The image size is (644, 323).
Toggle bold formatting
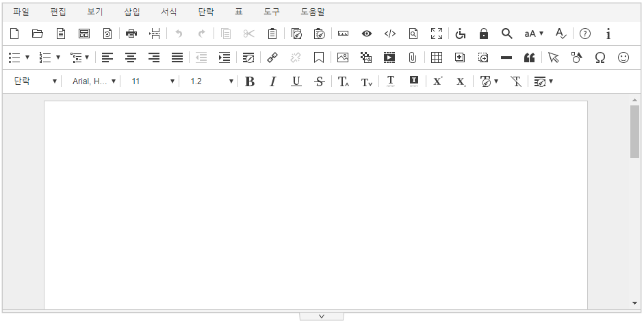[250, 81]
